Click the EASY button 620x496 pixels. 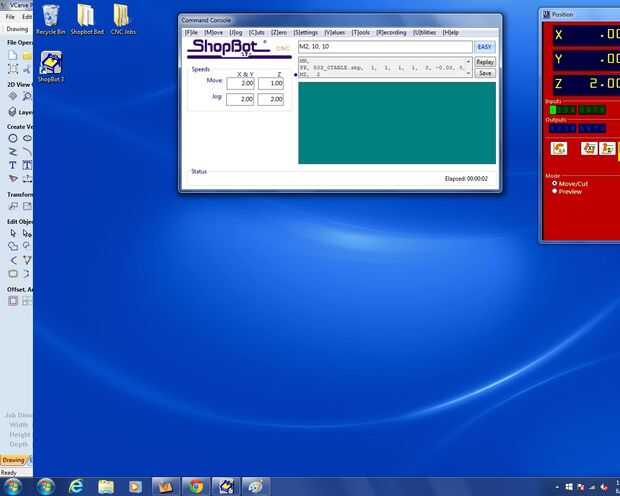[484, 47]
